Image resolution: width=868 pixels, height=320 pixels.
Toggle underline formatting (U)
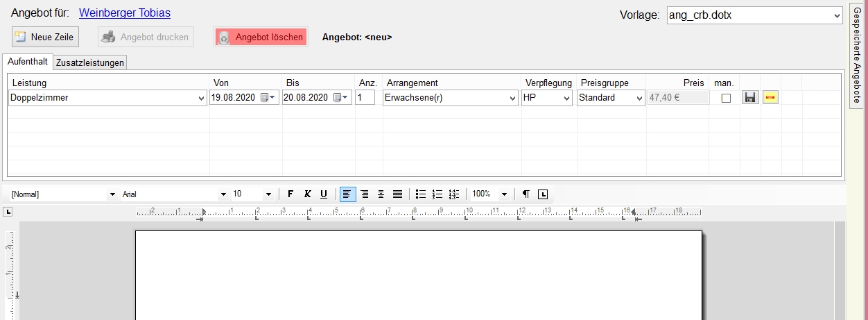[323, 194]
